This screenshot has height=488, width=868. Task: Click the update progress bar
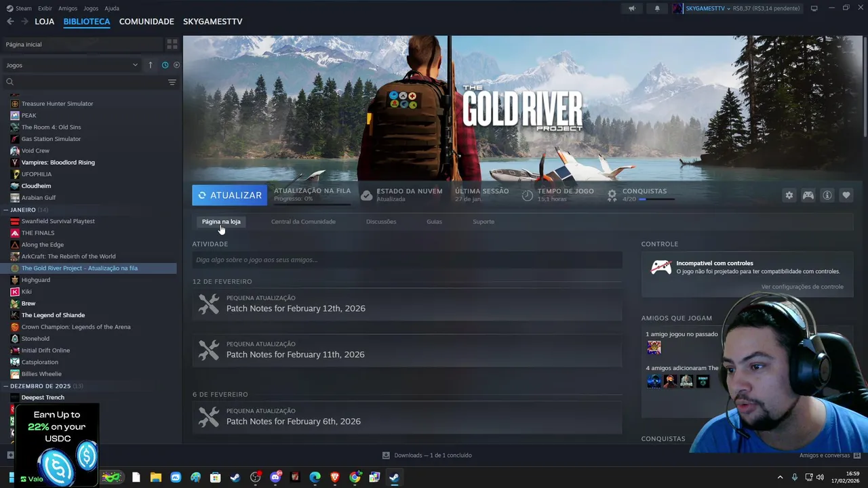pyautogui.click(x=312, y=204)
